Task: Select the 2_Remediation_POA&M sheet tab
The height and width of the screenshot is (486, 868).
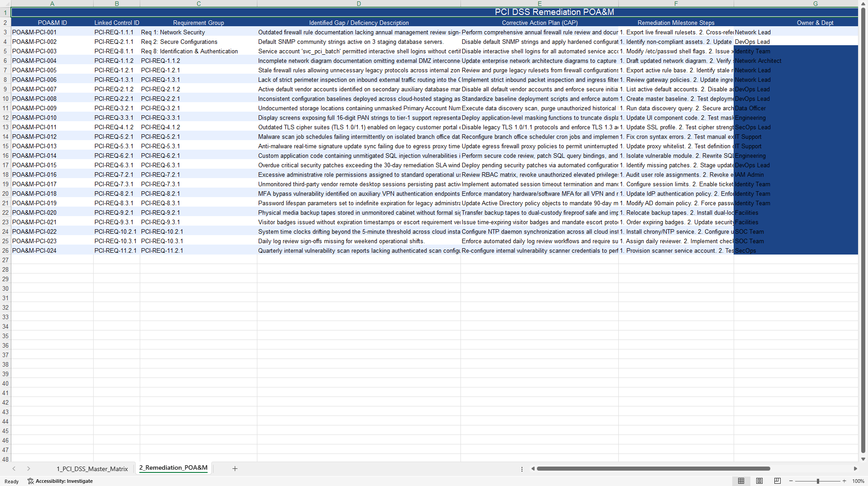Action: pos(173,468)
